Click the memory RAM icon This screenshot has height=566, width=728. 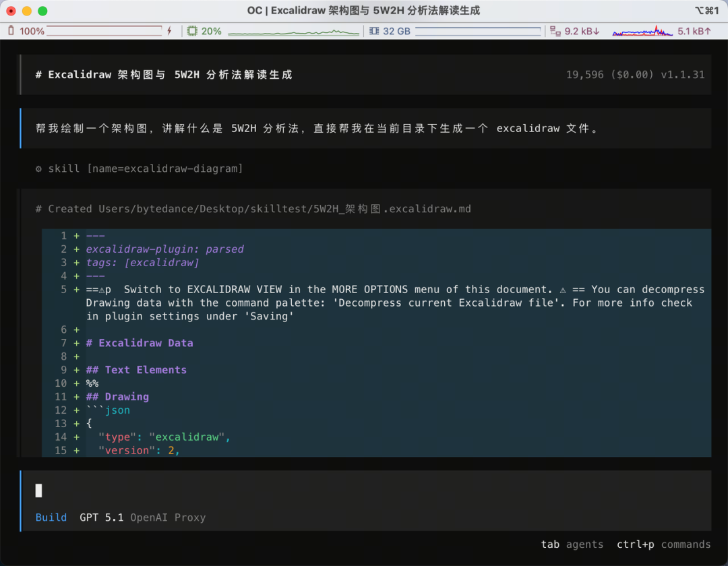coord(374,31)
